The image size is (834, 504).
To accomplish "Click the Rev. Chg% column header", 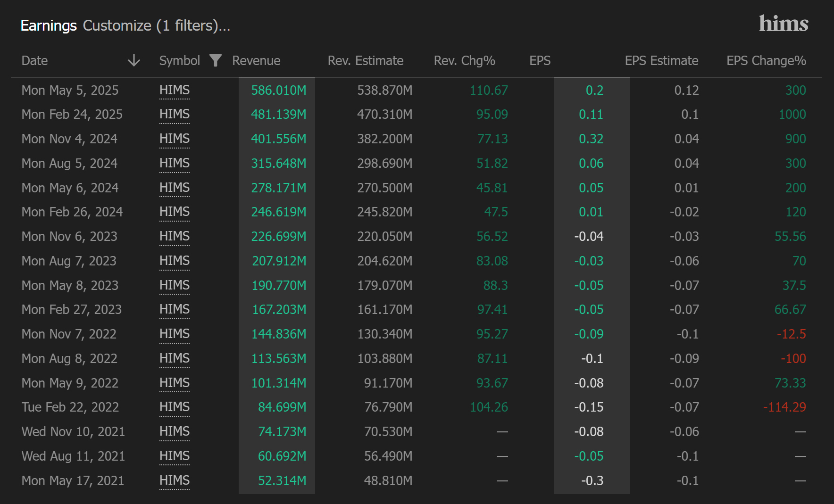I will [464, 61].
